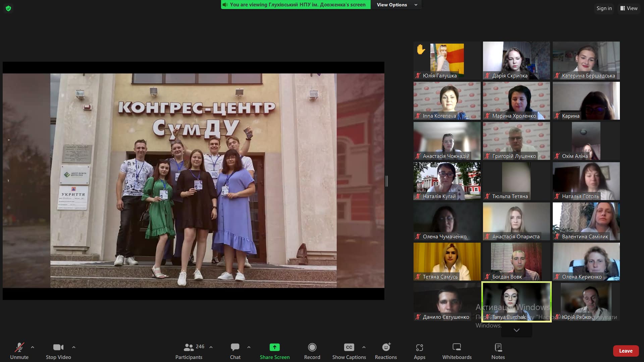
Task: Click muted mic icon beside Тетяна Самусь
Action: coord(418,277)
